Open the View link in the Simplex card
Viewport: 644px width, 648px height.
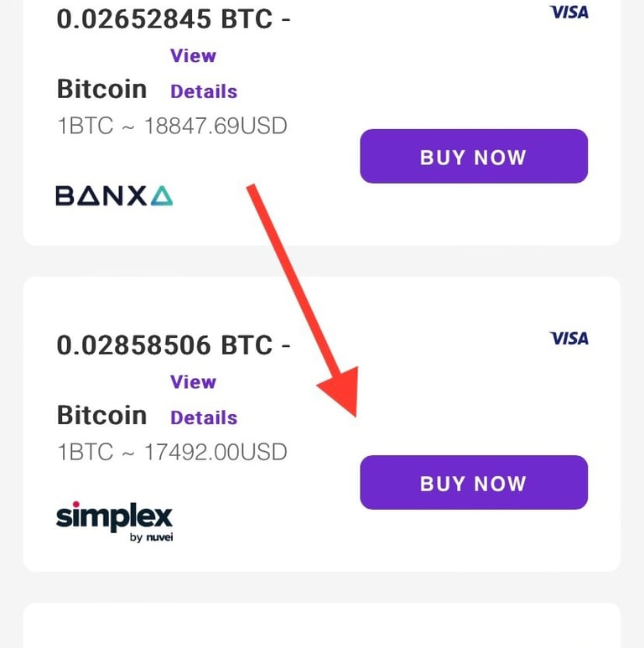[193, 382]
